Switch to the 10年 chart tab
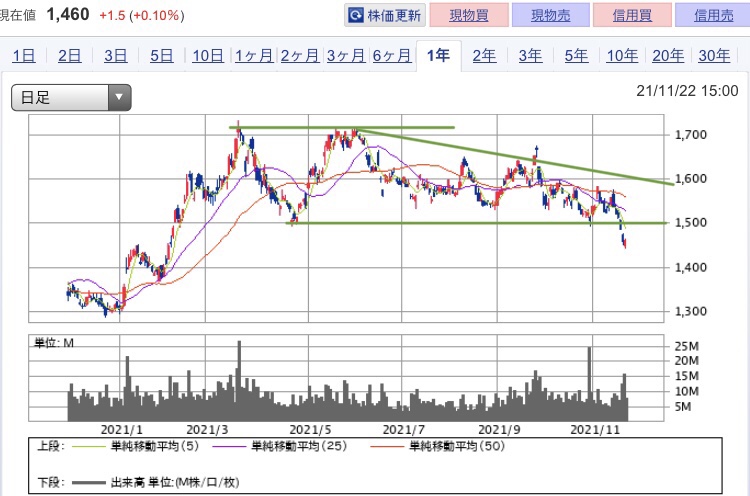Viewport: 750px width, 496px height. click(x=622, y=56)
